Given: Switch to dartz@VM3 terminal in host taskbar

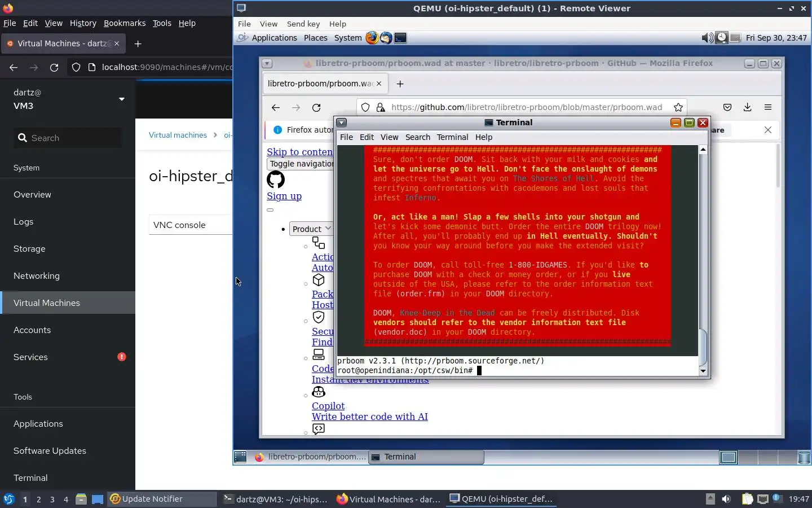Looking at the screenshot, I should pos(276,499).
